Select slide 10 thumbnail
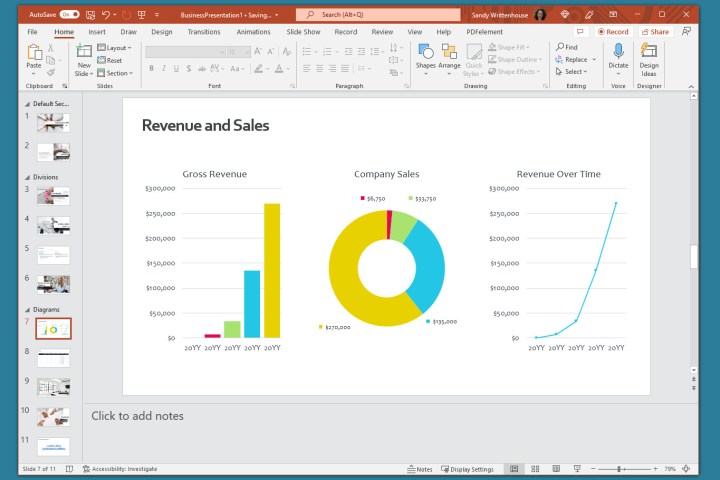Viewport: 720px width, 480px height. click(53, 415)
